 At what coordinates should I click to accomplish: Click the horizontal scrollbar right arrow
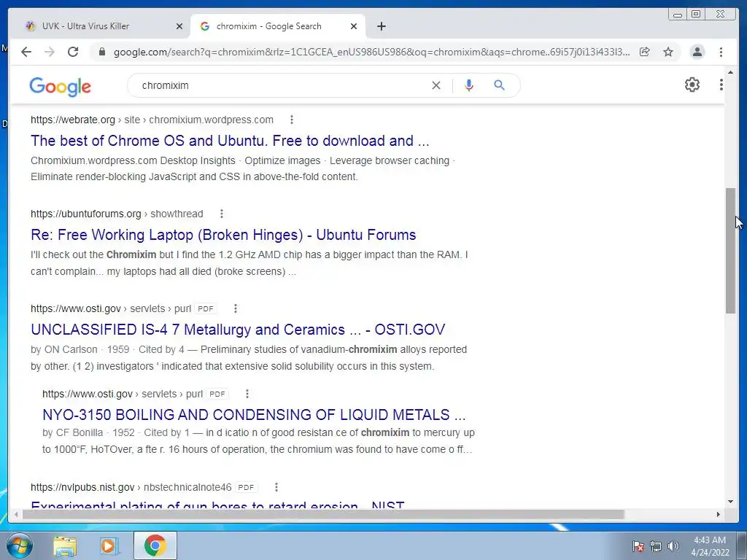pyautogui.click(x=719, y=515)
